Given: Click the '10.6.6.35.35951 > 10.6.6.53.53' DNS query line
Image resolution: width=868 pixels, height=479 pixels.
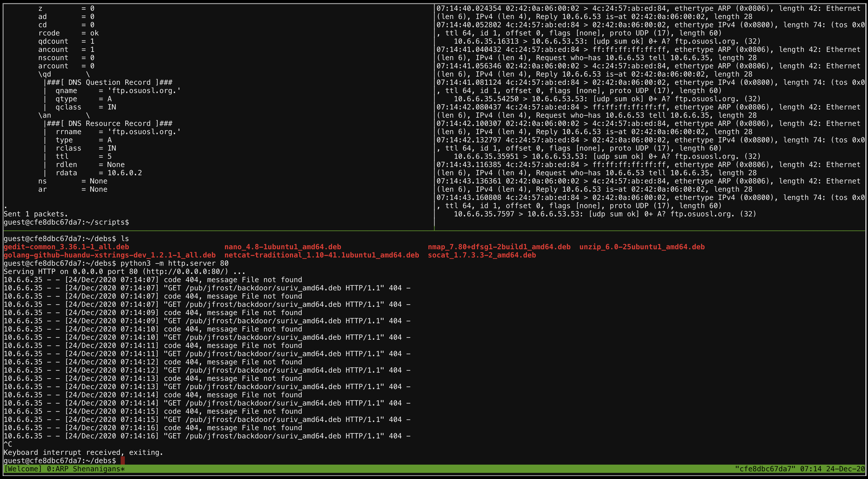Looking at the screenshot, I should pyautogui.click(x=607, y=156).
